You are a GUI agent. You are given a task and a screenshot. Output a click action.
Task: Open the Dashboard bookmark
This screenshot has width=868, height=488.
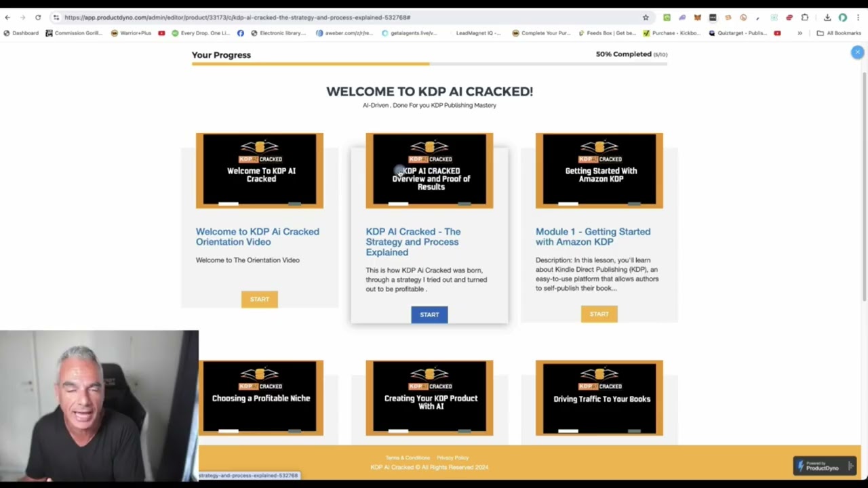tap(21, 33)
